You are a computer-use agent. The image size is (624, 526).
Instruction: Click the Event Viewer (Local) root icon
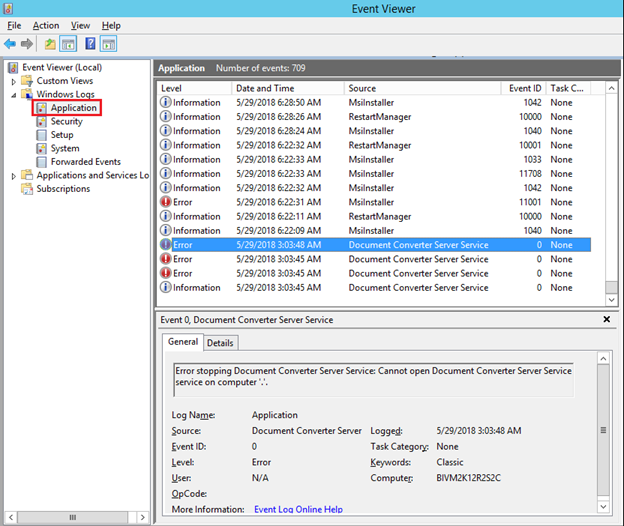13,67
